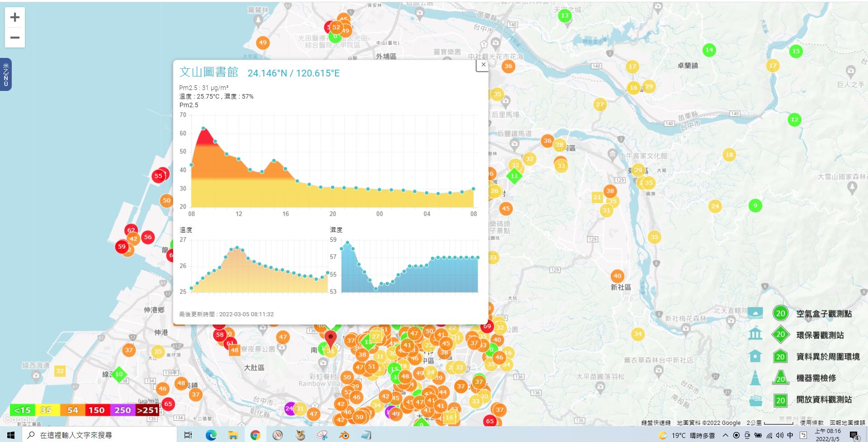This screenshot has width=868, height=442.
Task: Open File Explorer from the taskbar
Action: (233, 435)
